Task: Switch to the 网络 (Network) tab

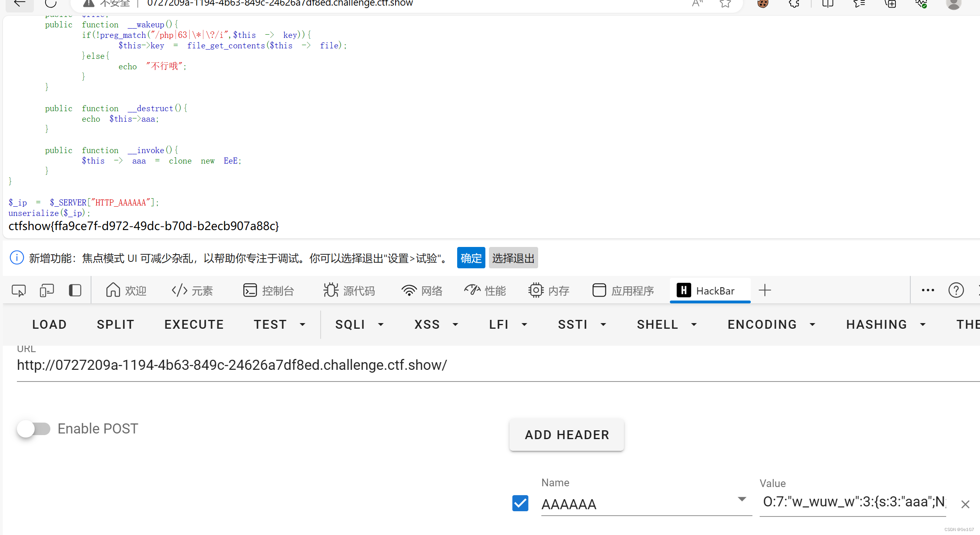Action: coord(421,290)
